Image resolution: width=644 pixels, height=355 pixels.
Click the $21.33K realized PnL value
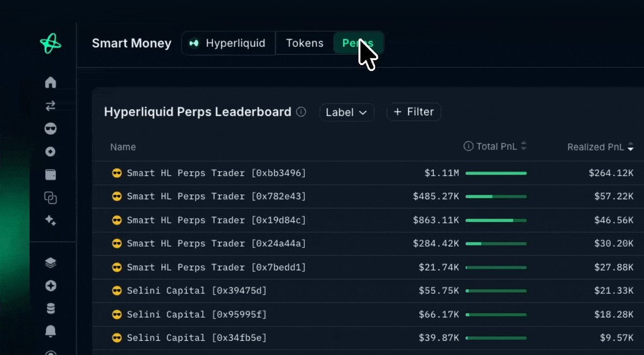pyautogui.click(x=614, y=291)
